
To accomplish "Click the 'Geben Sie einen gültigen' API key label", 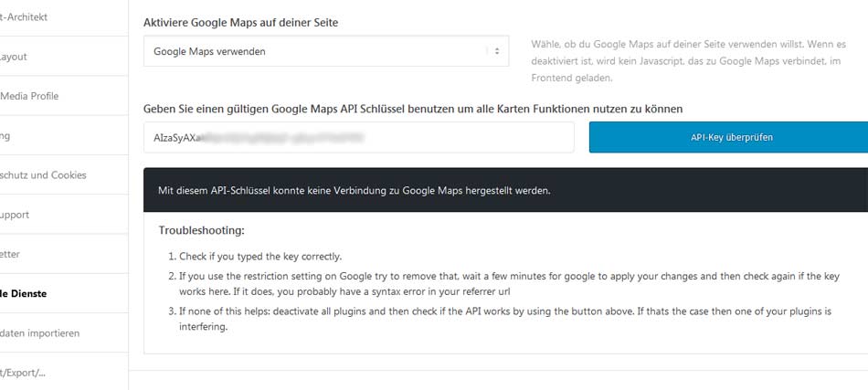I will pyautogui.click(x=413, y=109).
